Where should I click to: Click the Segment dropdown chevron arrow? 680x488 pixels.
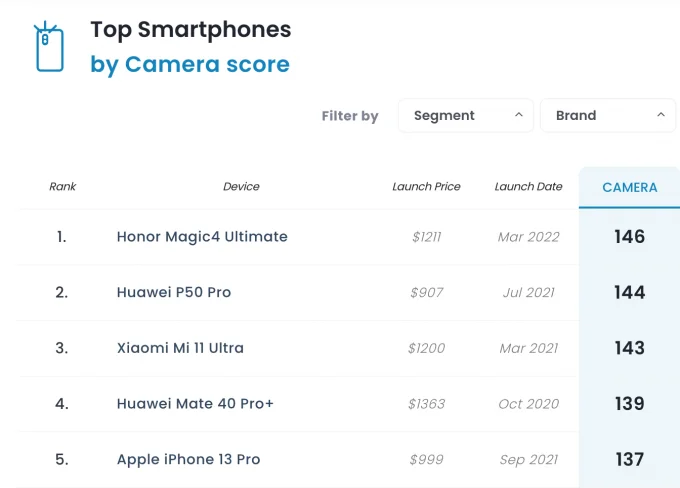pyautogui.click(x=519, y=115)
